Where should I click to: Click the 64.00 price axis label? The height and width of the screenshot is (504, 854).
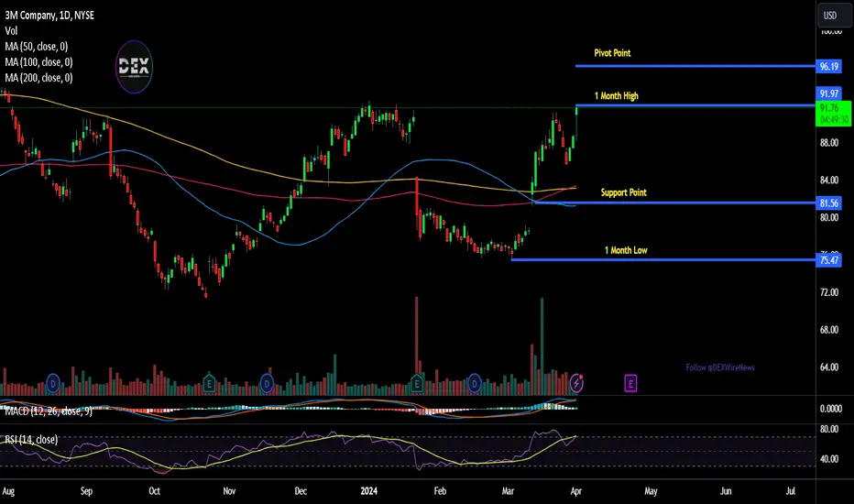pos(829,367)
